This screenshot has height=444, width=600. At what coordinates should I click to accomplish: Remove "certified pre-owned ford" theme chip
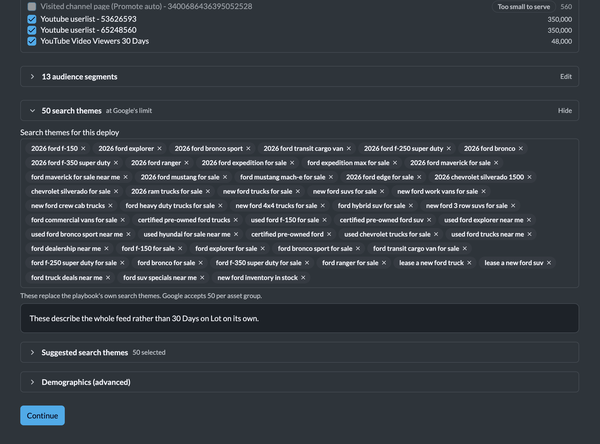[329, 234]
